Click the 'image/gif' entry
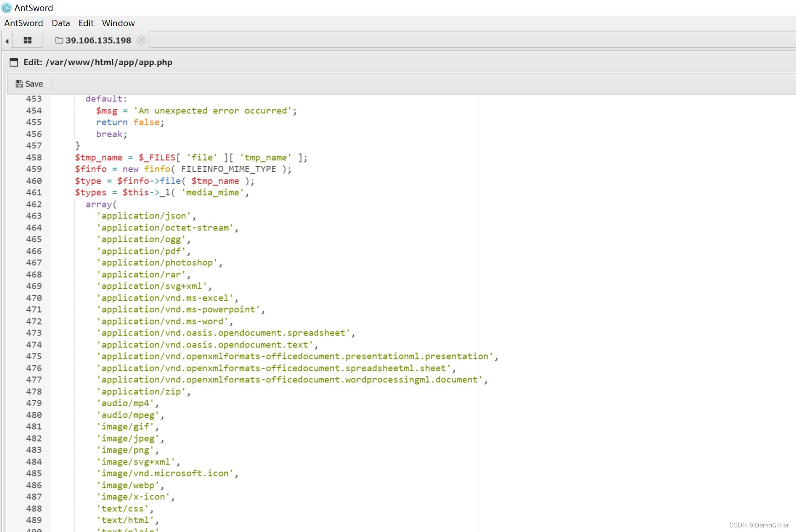Viewport: 796px width, 532px height. pos(125,426)
